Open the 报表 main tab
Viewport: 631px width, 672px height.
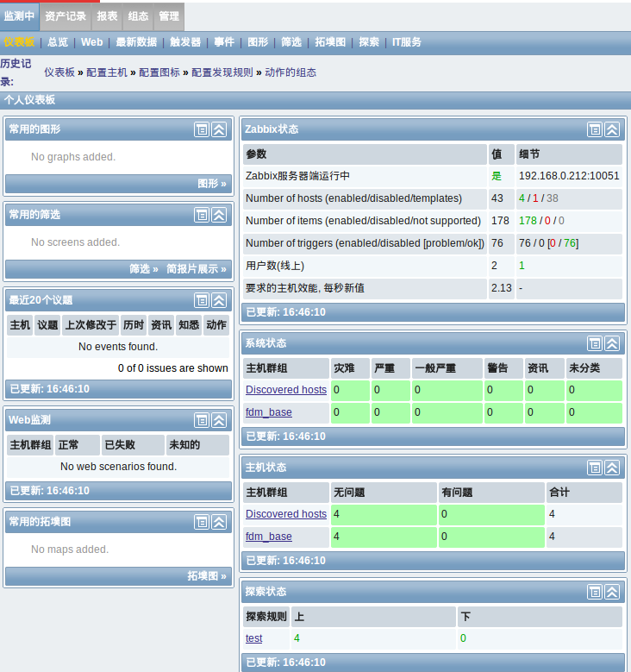pyautogui.click(x=107, y=16)
